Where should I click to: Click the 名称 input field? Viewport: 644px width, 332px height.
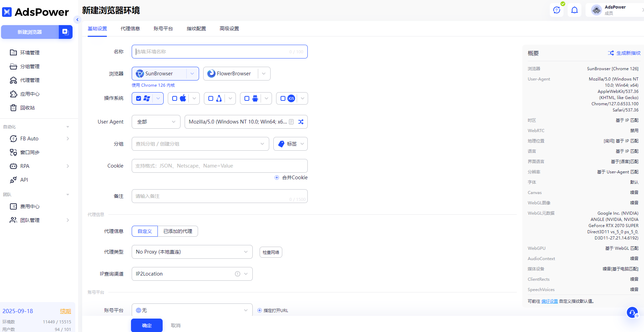220,52
